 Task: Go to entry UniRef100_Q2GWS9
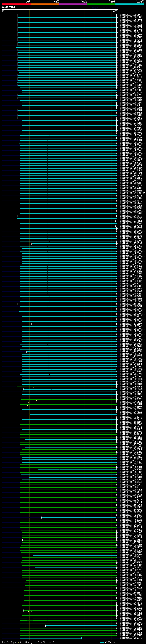click(131, 457)
